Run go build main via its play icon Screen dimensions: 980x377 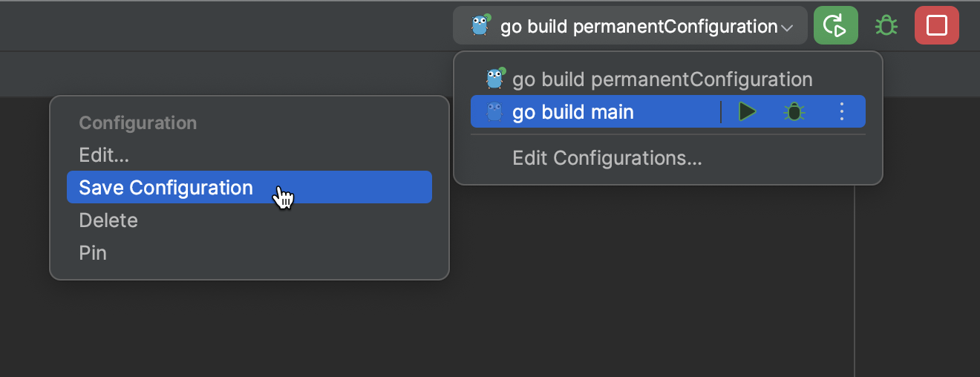pyautogui.click(x=747, y=112)
